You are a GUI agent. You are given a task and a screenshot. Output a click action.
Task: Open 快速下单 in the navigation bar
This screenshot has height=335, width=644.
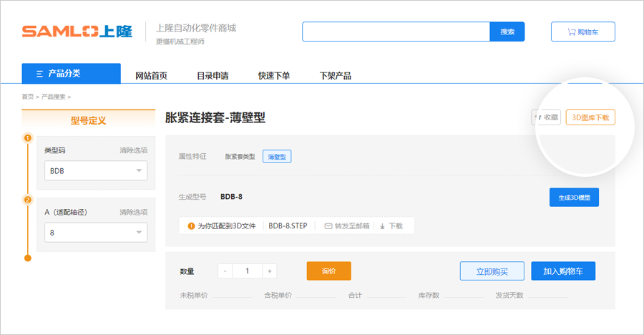pyautogui.click(x=274, y=76)
